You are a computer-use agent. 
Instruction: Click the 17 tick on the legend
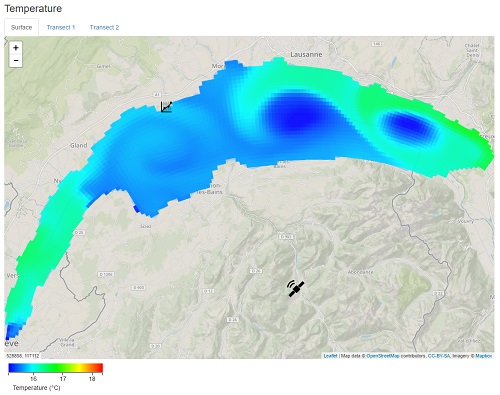point(63,379)
